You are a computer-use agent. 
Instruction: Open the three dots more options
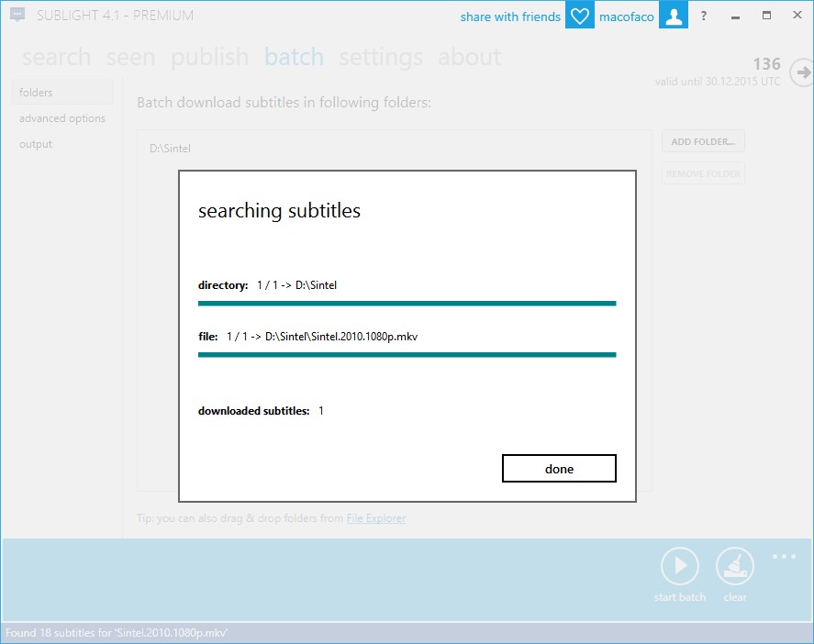(x=784, y=556)
